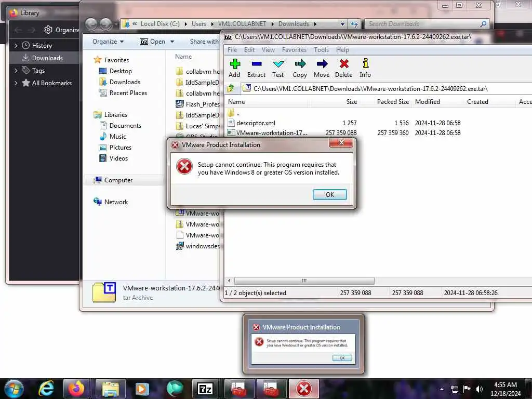532x399 pixels.
Task: Open Firefox from the taskbar
Action: 76,389
